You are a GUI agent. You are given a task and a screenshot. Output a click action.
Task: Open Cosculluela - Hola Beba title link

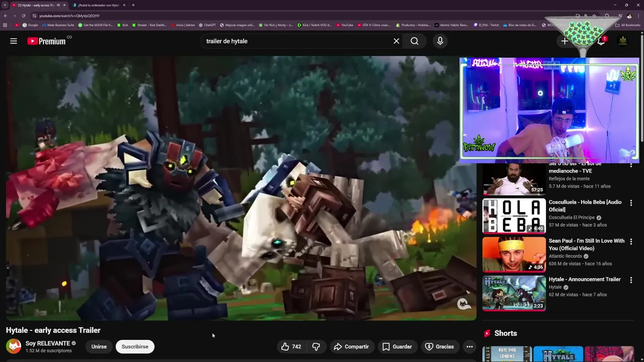(585, 206)
